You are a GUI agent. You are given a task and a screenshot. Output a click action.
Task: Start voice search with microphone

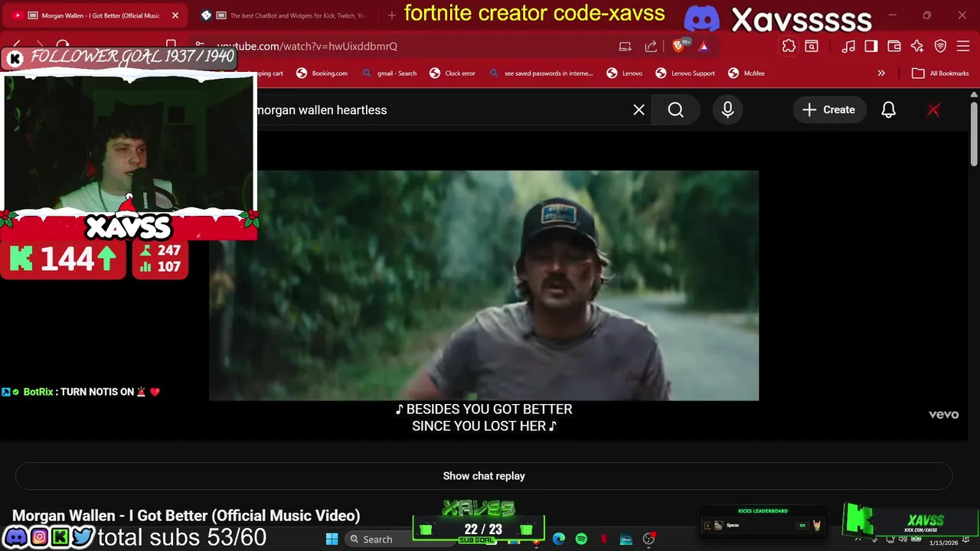pyautogui.click(x=727, y=110)
